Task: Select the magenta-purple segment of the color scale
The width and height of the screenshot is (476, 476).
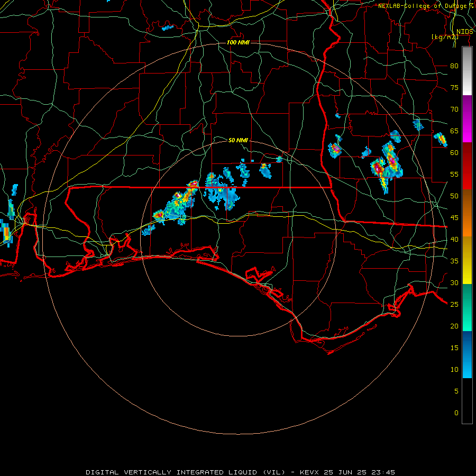Action: 467,118
